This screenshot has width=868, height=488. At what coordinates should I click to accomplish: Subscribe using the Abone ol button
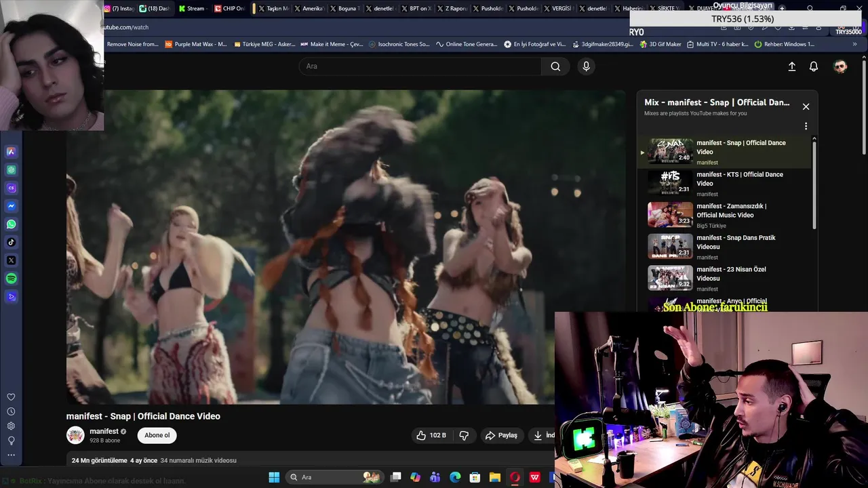click(157, 435)
